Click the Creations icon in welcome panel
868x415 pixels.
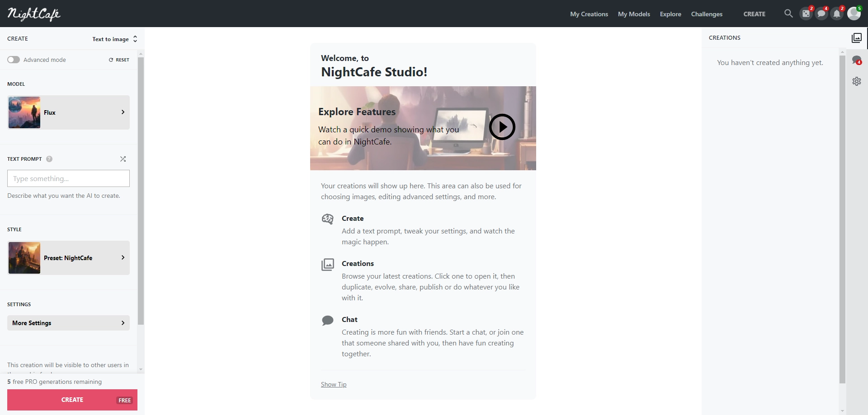click(327, 264)
